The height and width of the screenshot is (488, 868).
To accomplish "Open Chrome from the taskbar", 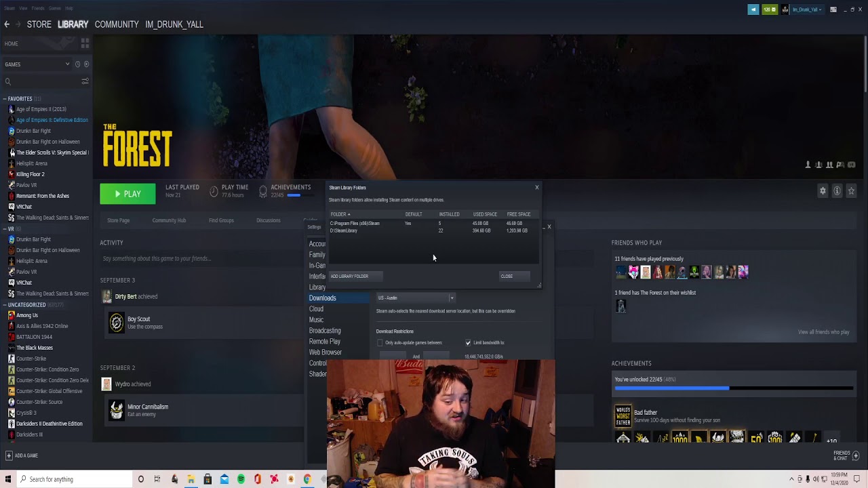I will tap(307, 479).
